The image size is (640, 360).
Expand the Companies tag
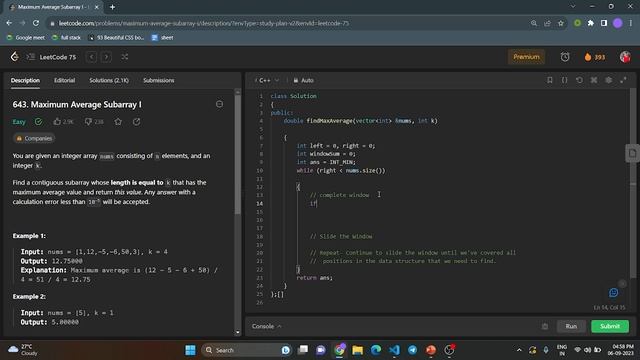click(x=34, y=138)
